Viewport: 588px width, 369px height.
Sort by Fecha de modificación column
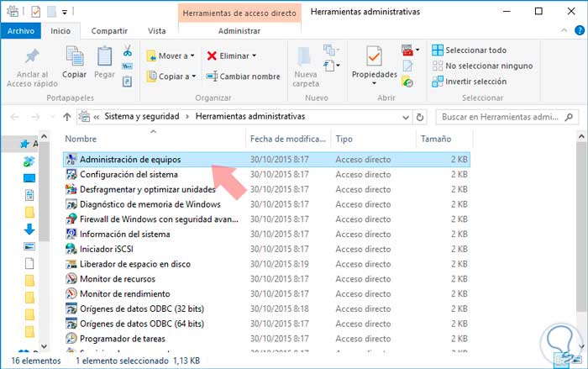(x=287, y=139)
